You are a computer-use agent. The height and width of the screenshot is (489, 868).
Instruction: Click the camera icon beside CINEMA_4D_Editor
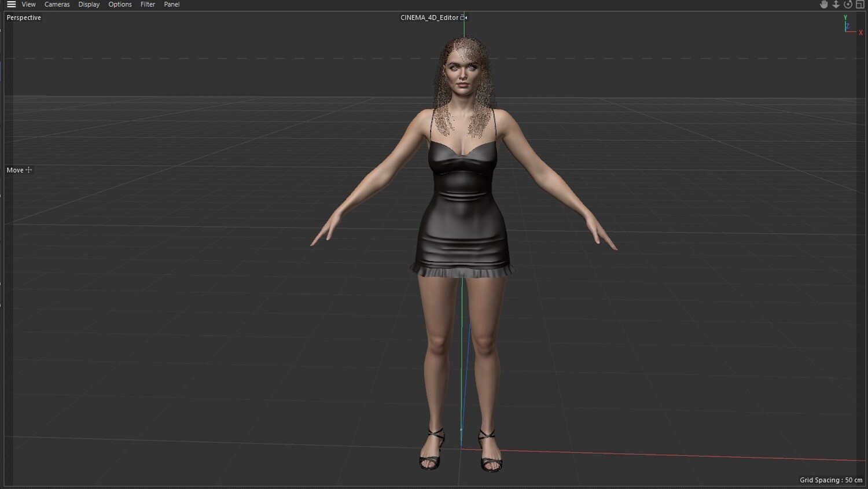[x=464, y=17]
